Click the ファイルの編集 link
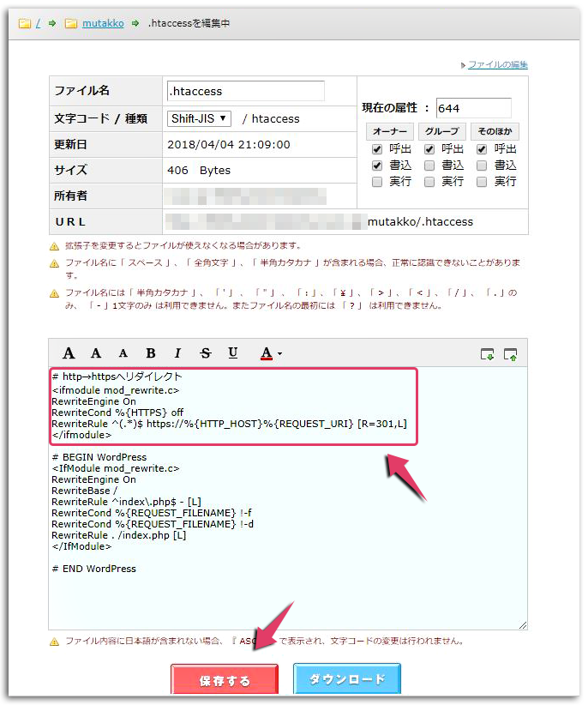Viewport: 588px width, 705px height. [497, 64]
